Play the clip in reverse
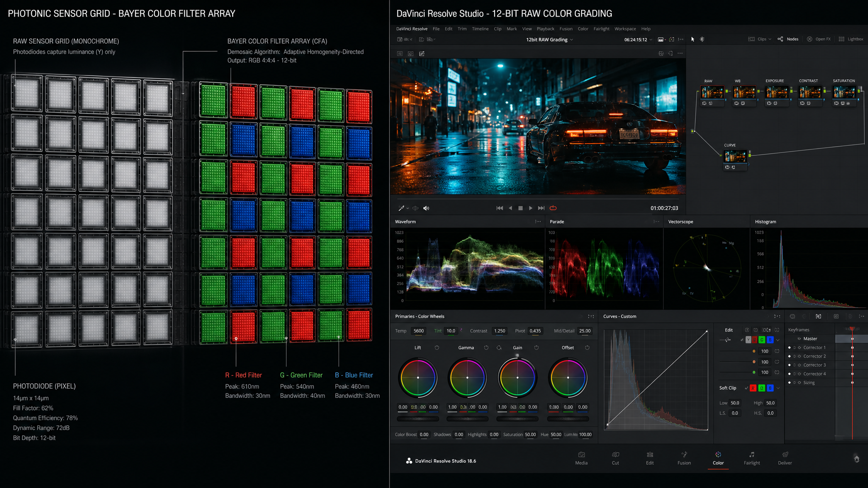The width and height of the screenshot is (868, 488). point(510,208)
